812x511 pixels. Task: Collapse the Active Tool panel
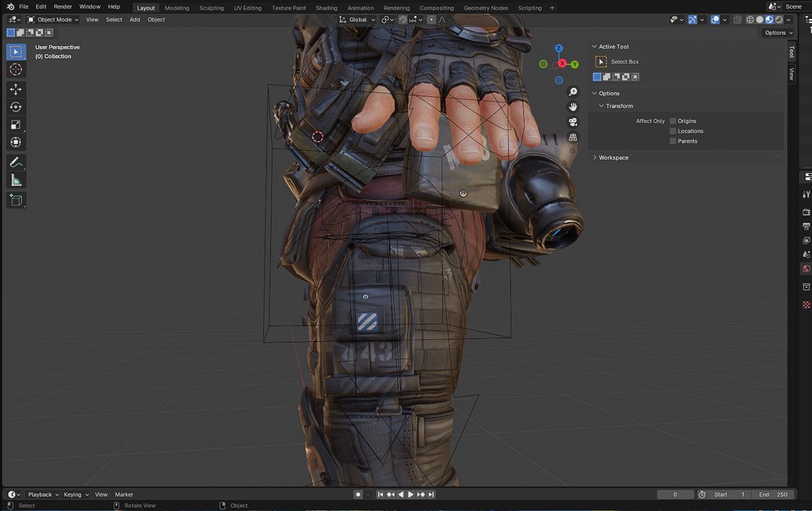595,47
